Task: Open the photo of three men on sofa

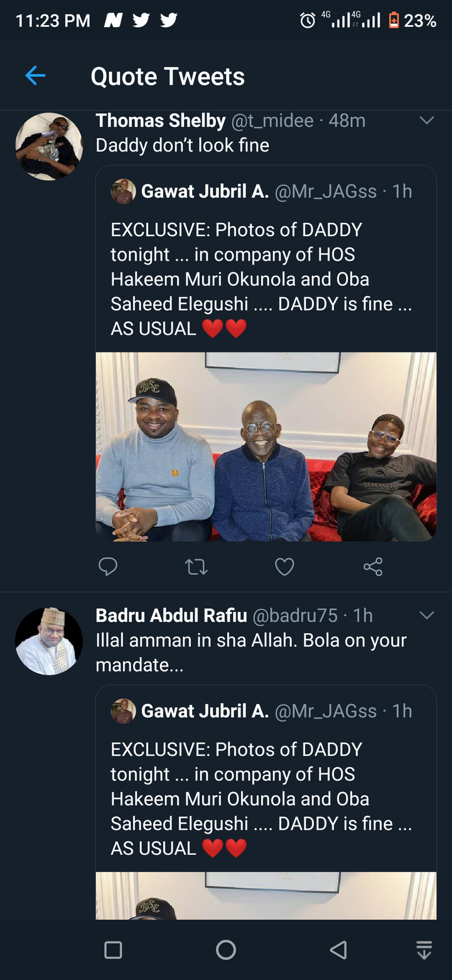Action: (x=266, y=446)
